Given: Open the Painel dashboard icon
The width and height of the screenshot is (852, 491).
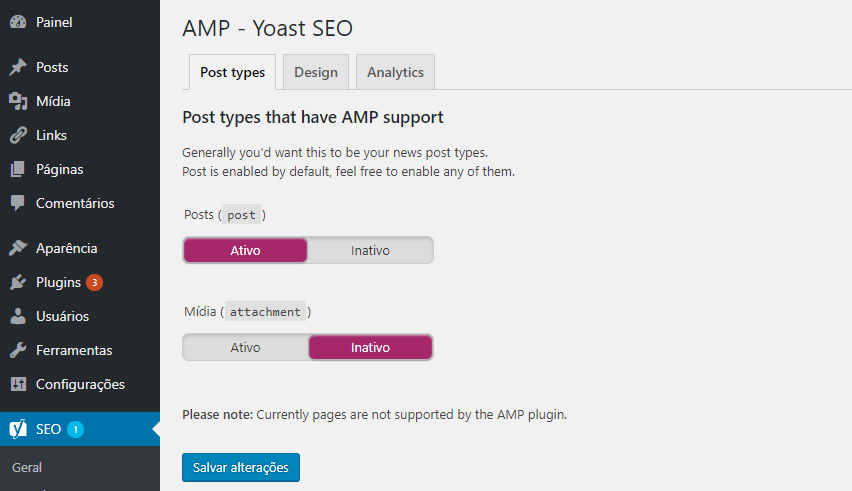Looking at the screenshot, I should pyautogui.click(x=18, y=22).
